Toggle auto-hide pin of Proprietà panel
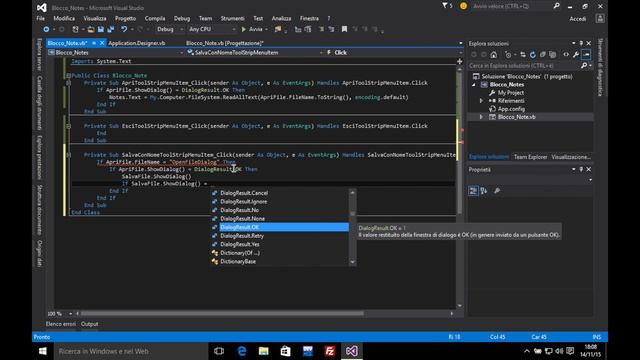Image resolution: width=640 pixels, height=360 pixels. point(581,169)
